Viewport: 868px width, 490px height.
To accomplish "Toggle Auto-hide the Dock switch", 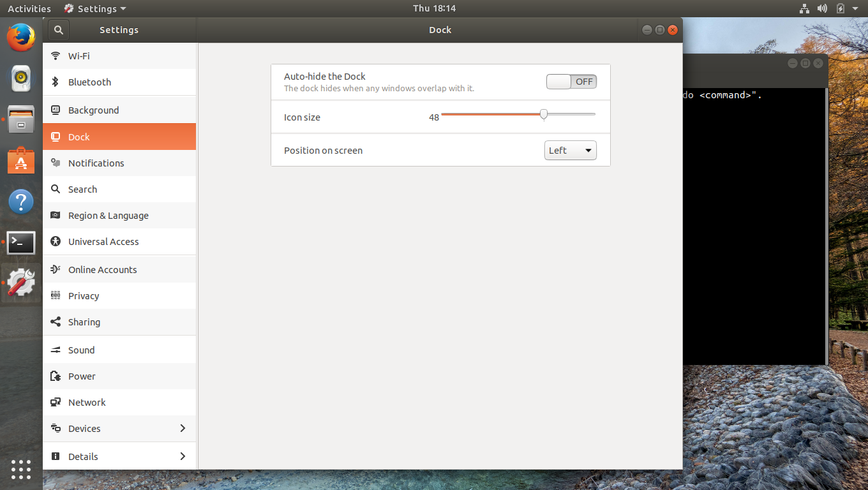I will [571, 82].
